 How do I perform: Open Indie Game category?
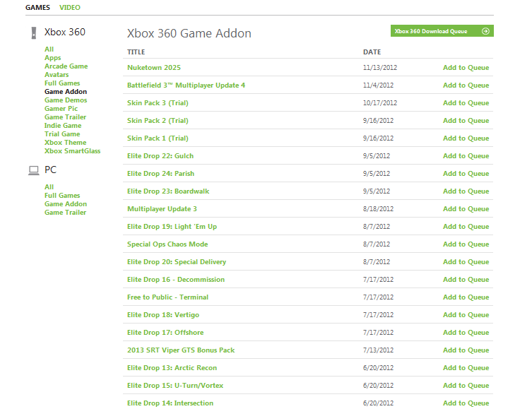pyautogui.click(x=63, y=126)
